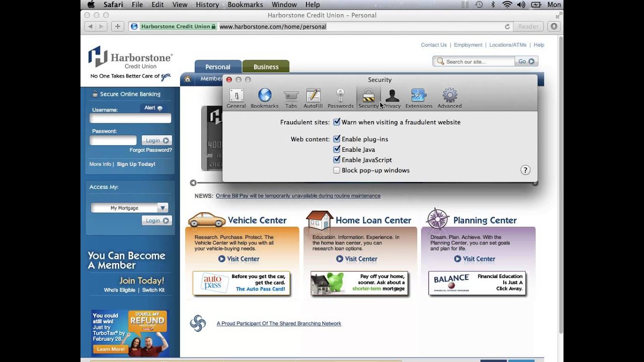This screenshot has width=644, height=362.
Task: Click the Password input field
Action: pos(113,140)
